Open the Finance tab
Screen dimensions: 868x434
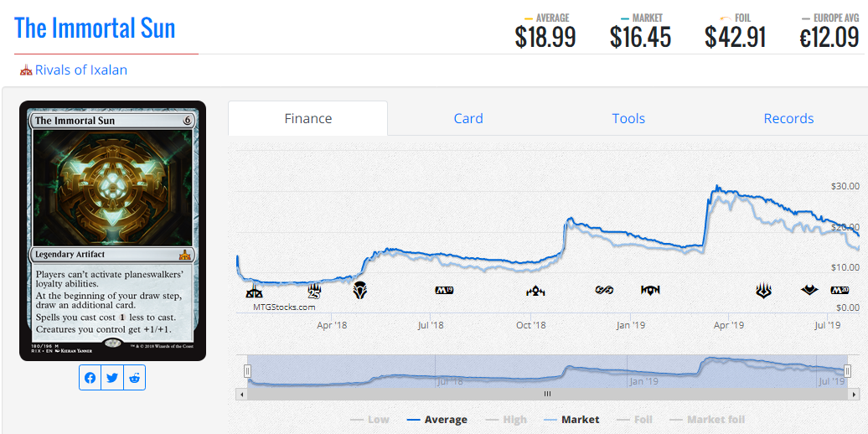coord(307,118)
